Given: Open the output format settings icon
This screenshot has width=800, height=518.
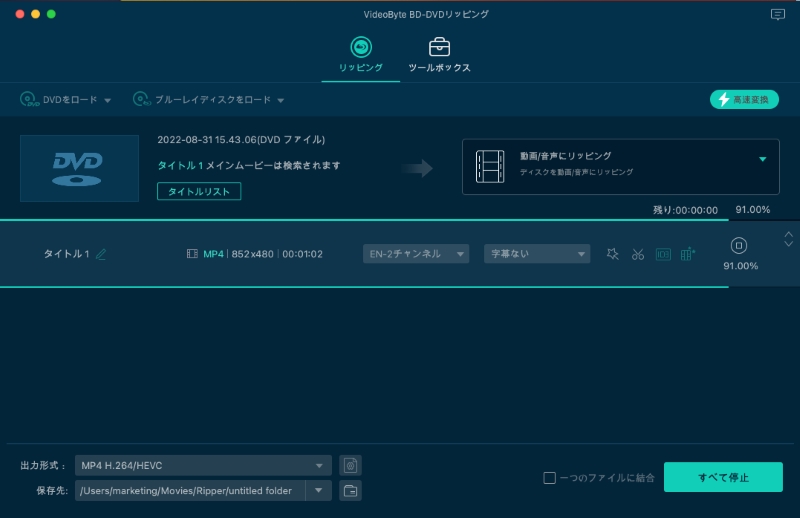Looking at the screenshot, I should [x=350, y=465].
